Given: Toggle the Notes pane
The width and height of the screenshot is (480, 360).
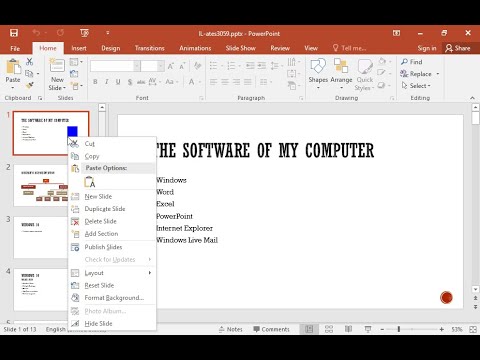Looking at the screenshot, I should point(231,329).
